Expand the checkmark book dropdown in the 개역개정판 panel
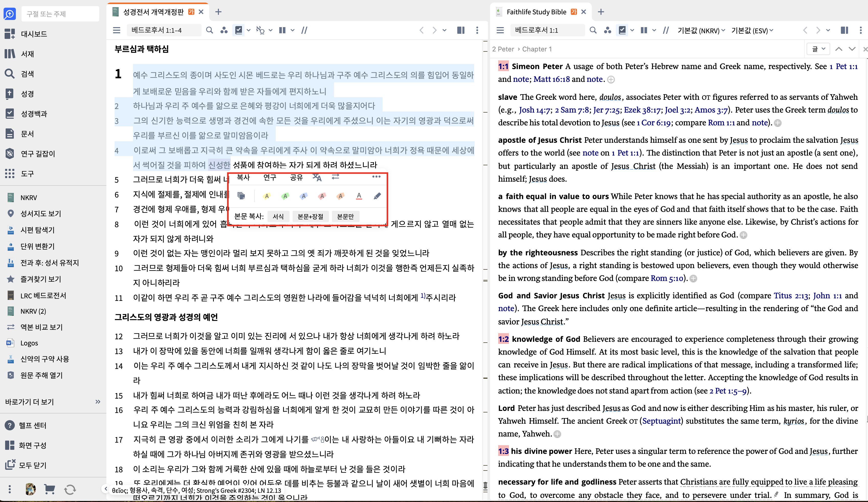The width and height of the screenshot is (868, 502). tap(249, 30)
